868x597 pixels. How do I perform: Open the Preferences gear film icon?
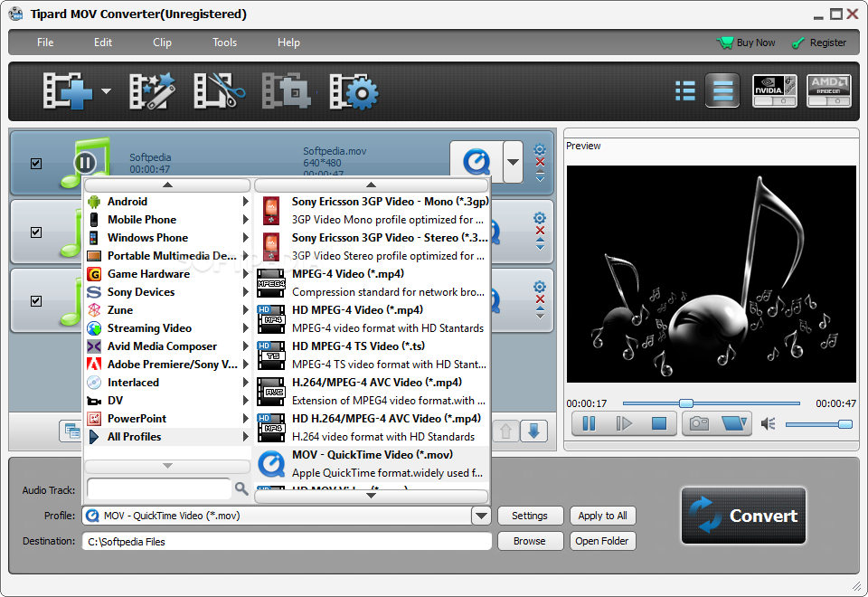click(x=354, y=90)
